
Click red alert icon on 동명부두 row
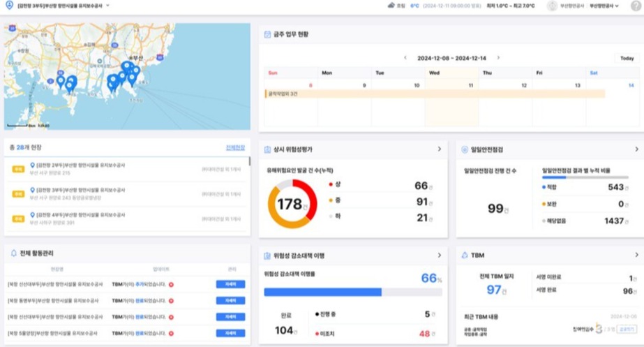(171, 301)
